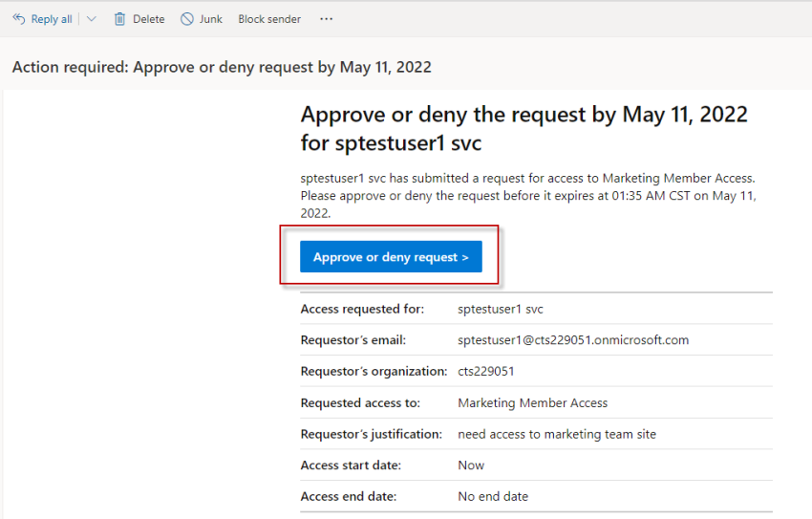The image size is (812, 519).
Task: Click the Access start date value 'Now'
Action: (x=471, y=465)
